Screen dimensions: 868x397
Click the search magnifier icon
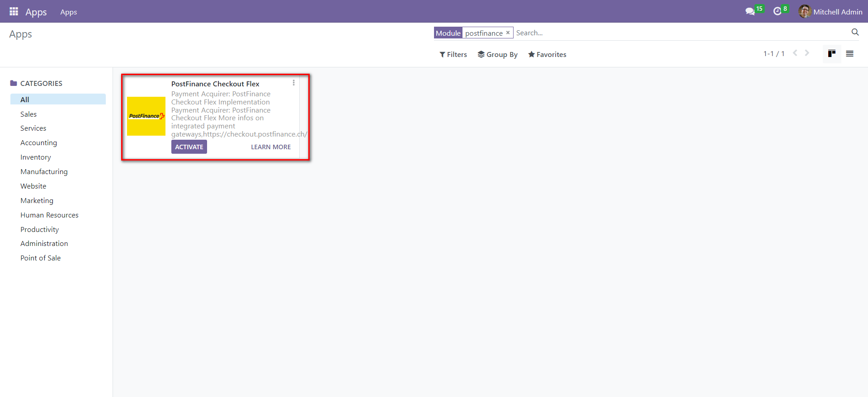pos(855,32)
